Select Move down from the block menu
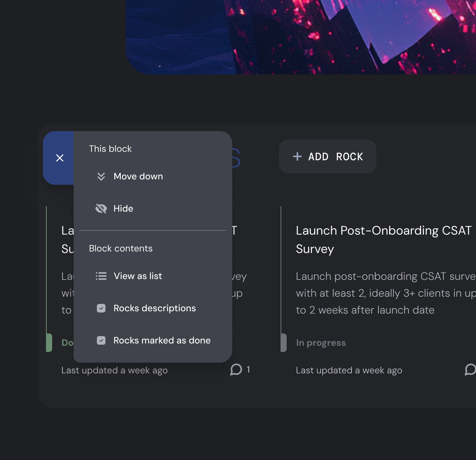Viewport: 476px width, 460px height. pyautogui.click(x=138, y=176)
